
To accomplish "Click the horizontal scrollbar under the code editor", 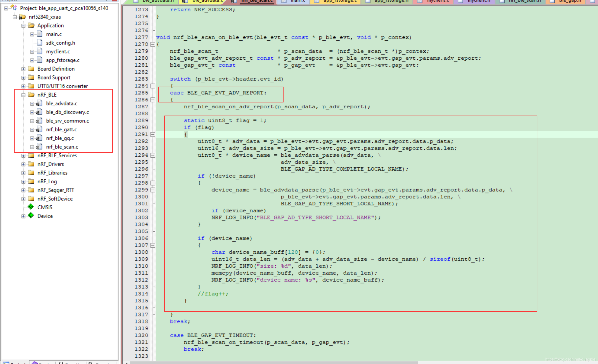I will [272, 363].
